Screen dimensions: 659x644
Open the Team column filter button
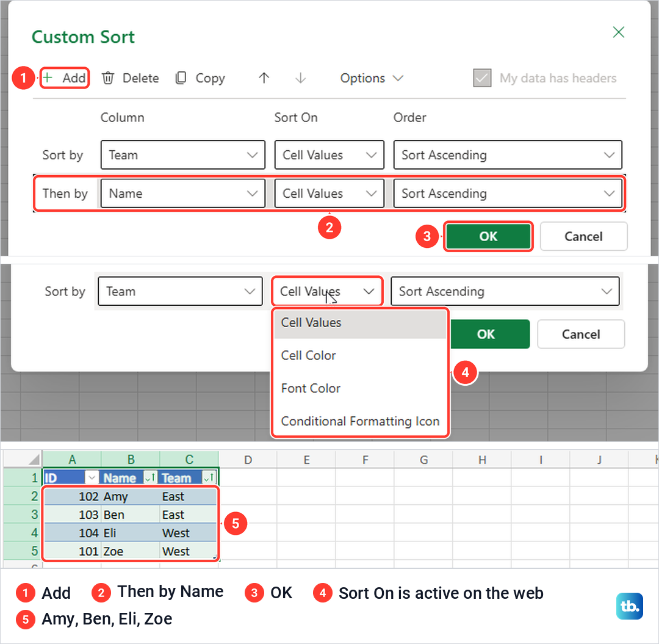point(209,477)
